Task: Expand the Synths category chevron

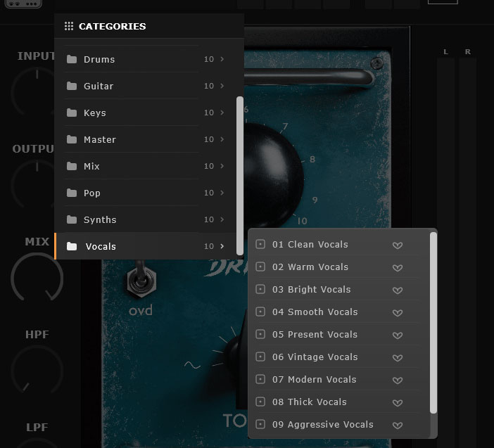Action: click(x=222, y=220)
